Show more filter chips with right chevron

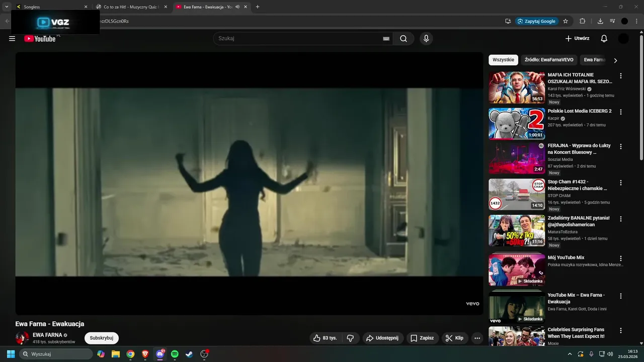[x=615, y=60]
